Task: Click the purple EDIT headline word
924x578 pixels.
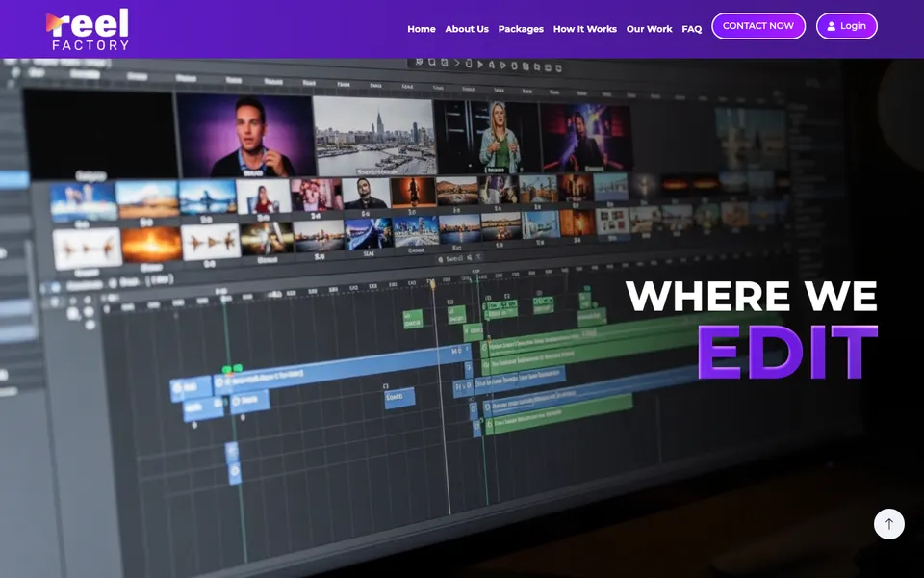Action: 788,353
